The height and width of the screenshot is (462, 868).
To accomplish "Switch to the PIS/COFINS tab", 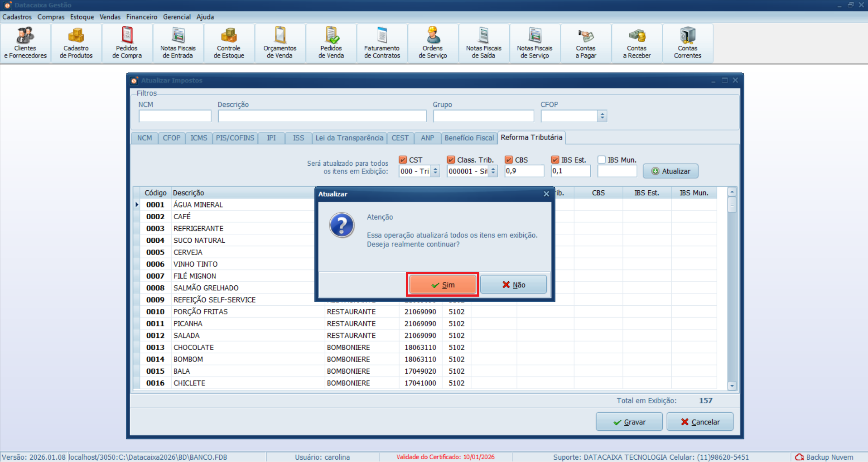I will click(x=235, y=138).
